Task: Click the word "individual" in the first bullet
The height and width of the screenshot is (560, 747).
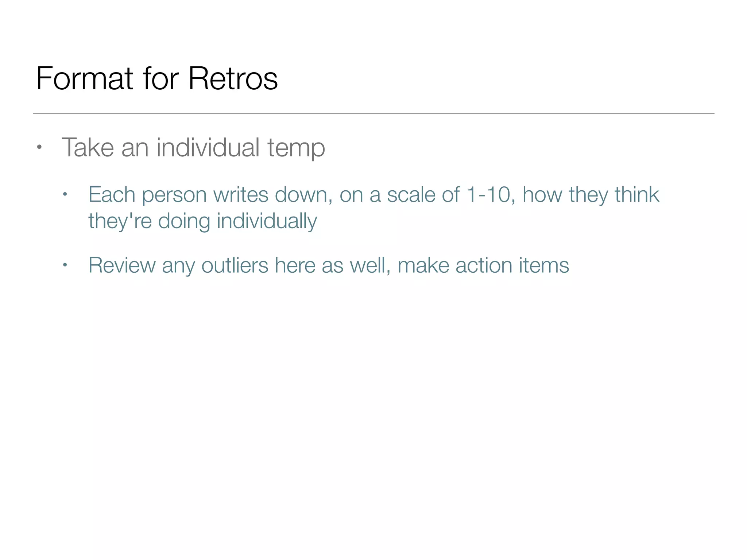Action: click(208, 148)
